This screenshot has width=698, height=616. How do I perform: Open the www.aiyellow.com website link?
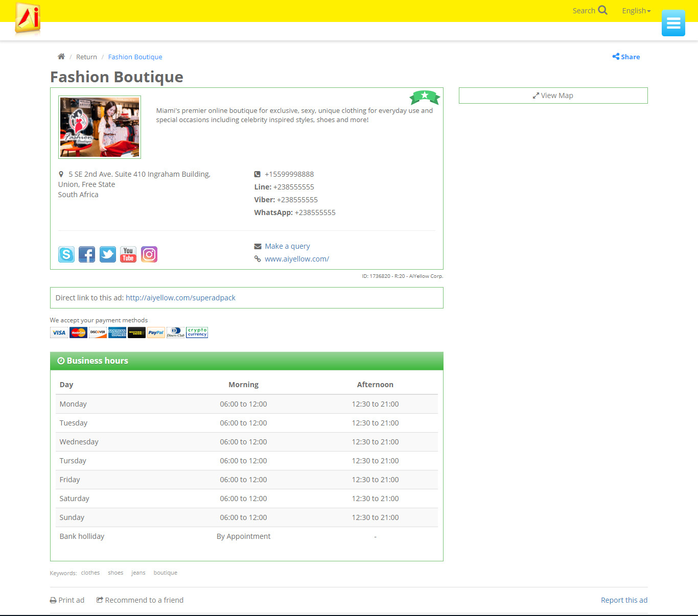pos(297,259)
